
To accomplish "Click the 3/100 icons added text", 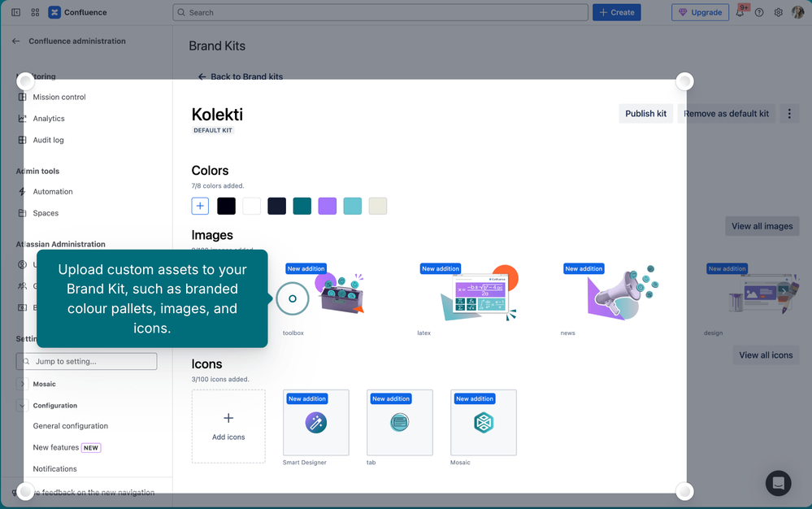I will [x=220, y=380].
